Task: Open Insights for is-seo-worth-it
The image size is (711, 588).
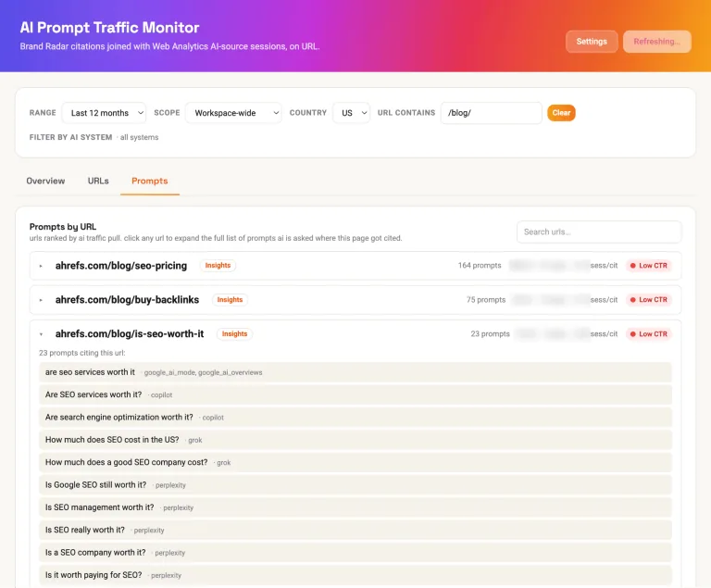Action: (234, 333)
